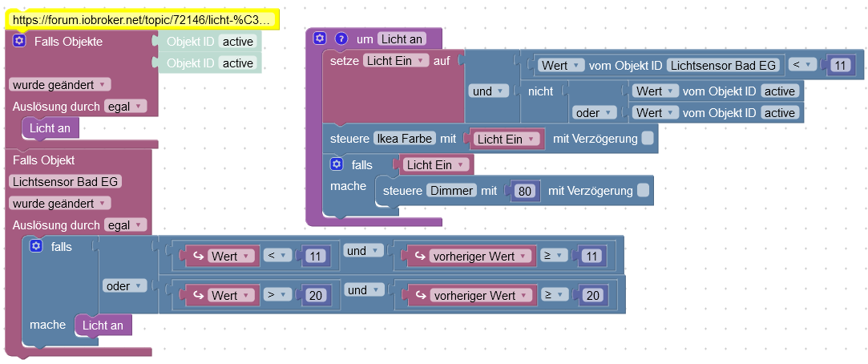
Task: Select 'Licht an' call block under Falls Objekte
Action: pos(50,128)
